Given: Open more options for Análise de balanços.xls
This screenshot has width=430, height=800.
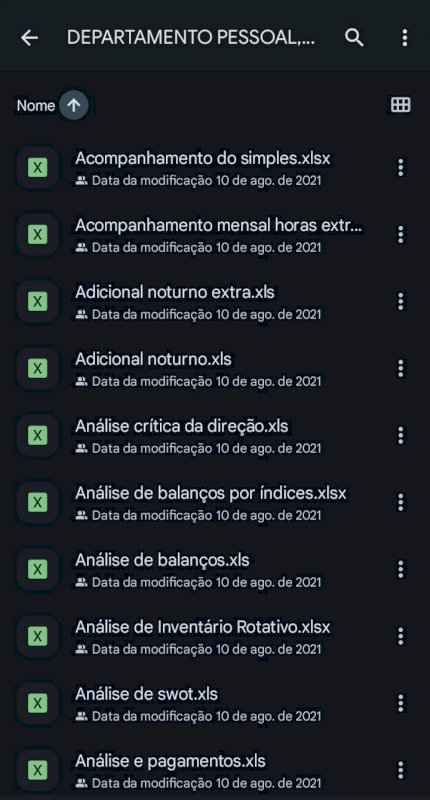Looking at the screenshot, I should click(x=401, y=569).
